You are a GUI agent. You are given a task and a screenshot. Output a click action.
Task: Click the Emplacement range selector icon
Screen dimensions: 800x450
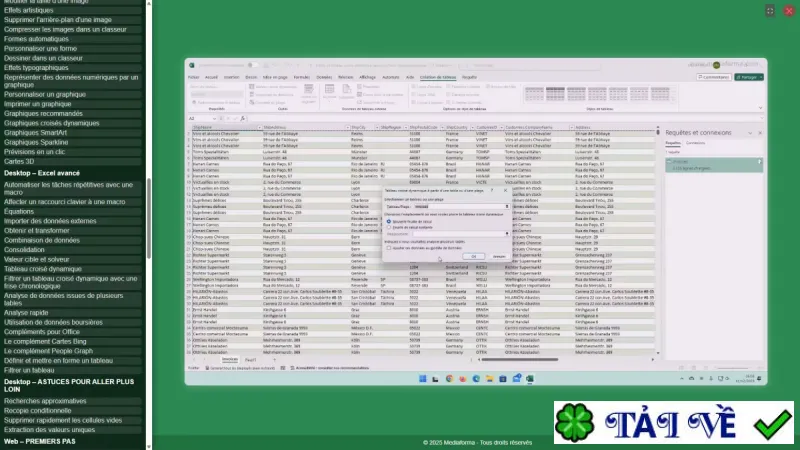point(507,234)
